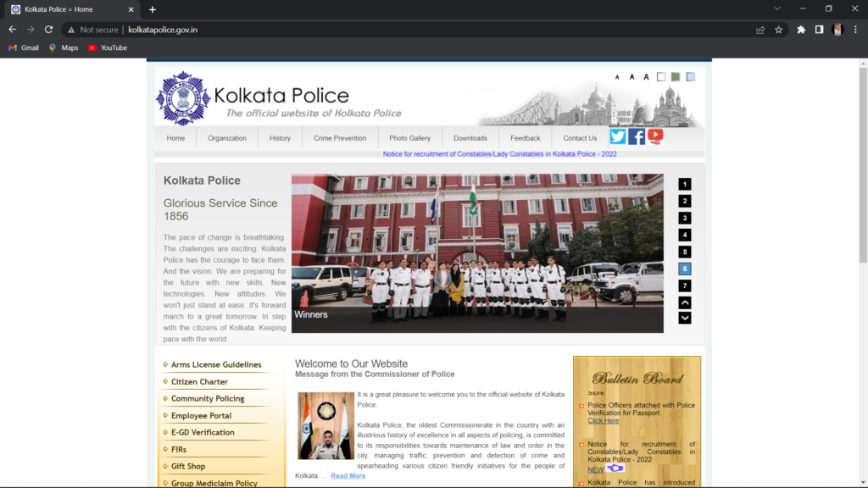Open the Arms License Guidelines link
Image resolution: width=868 pixels, height=488 pixels.
[x=216, y=365]
